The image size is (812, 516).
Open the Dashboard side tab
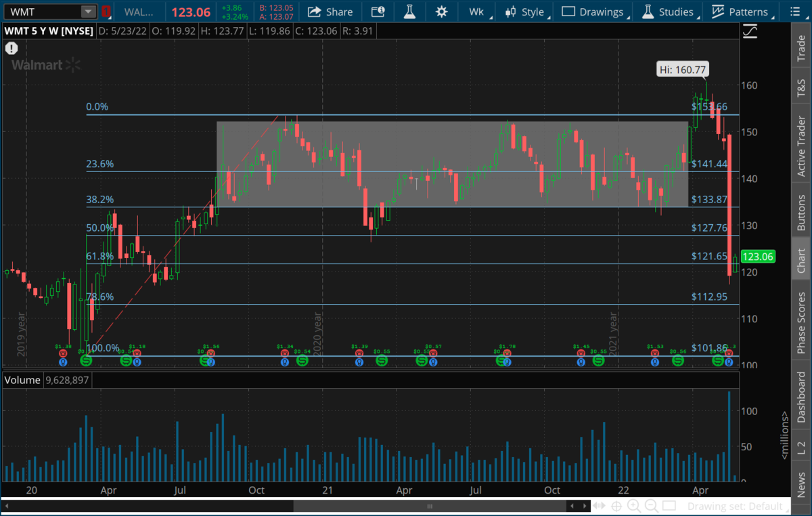tap(801, 397)
